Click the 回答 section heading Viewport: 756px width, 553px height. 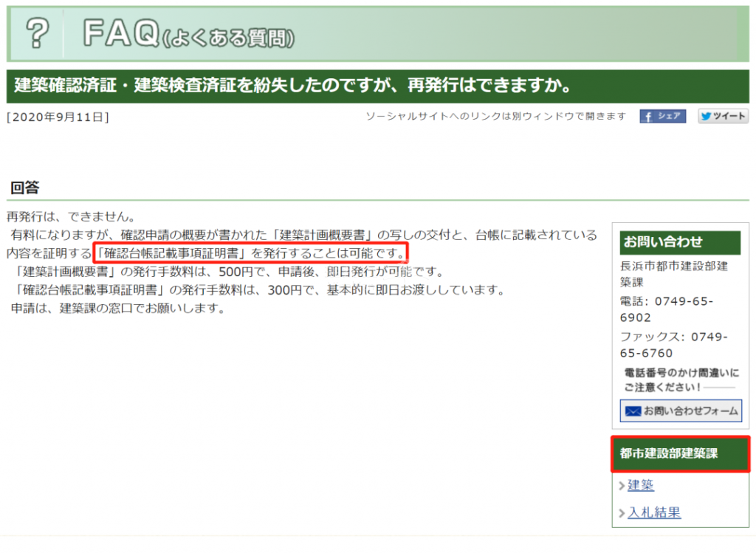point(24,188)
